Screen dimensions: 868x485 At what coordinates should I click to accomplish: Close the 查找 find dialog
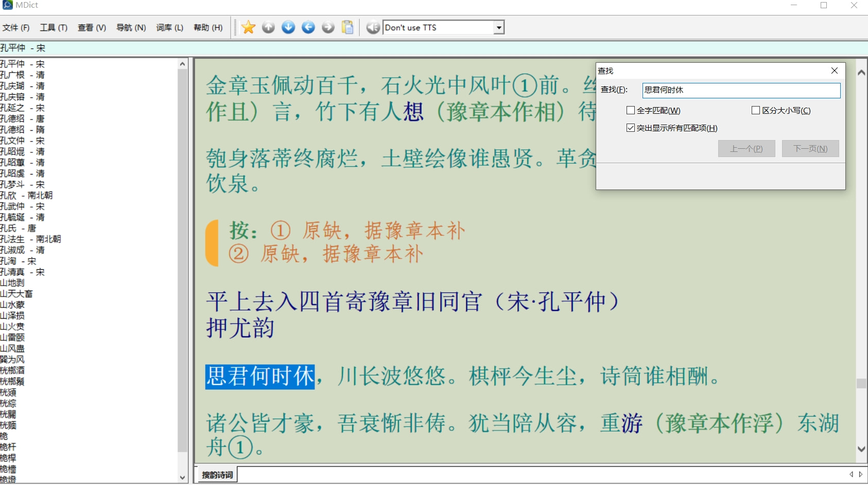coord(834,71)
